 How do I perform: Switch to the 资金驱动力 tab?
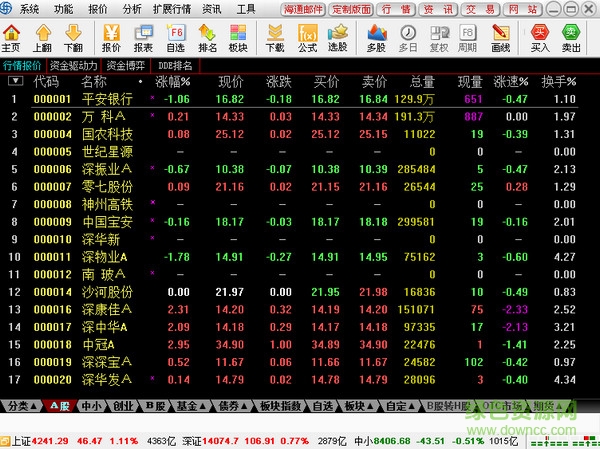tap(73, 66)
